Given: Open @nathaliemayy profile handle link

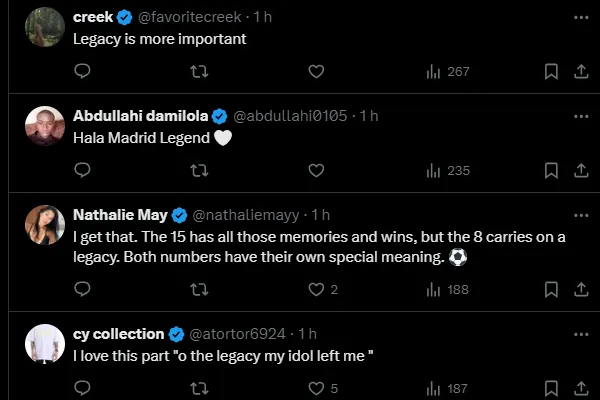Looking at the screenshot, I should point(248,215).
